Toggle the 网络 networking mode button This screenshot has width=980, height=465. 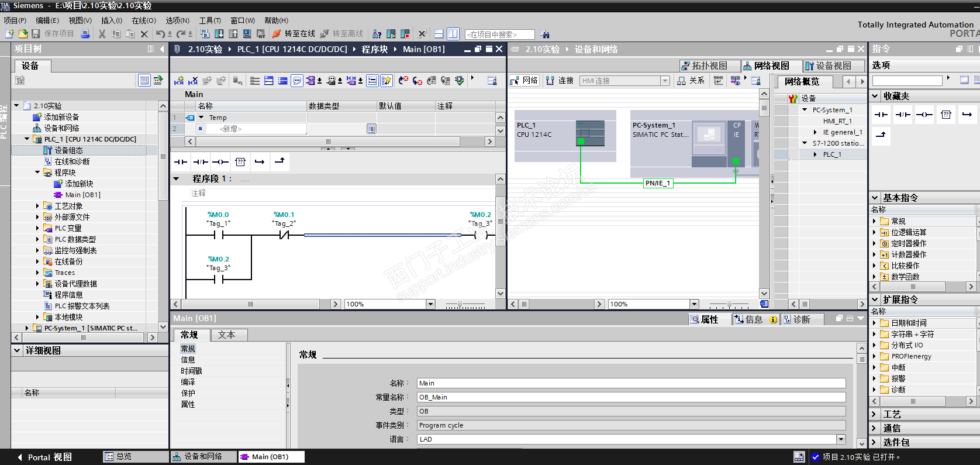click(524, 81)
